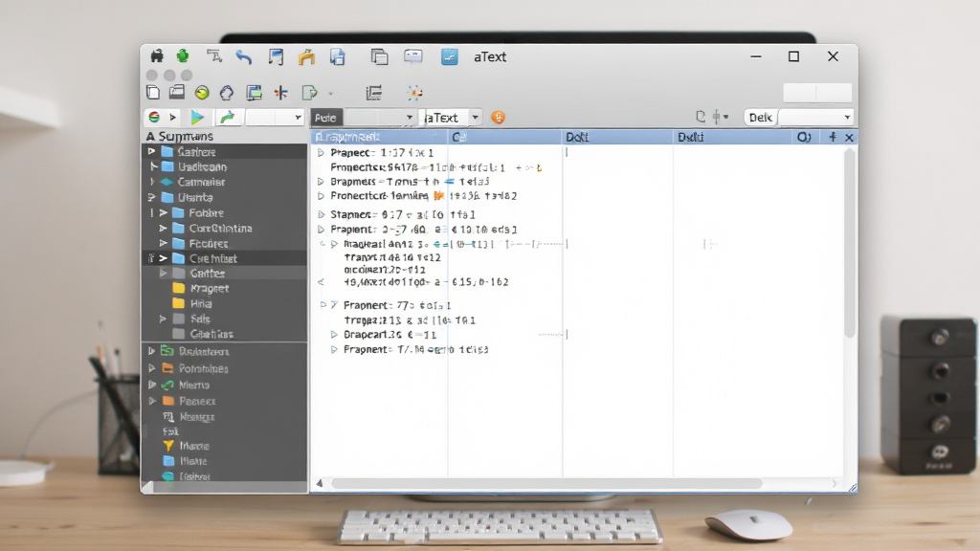980x551 pixels.
Task: Click the 'Summans' sidebar panel title
Action: 186,136
